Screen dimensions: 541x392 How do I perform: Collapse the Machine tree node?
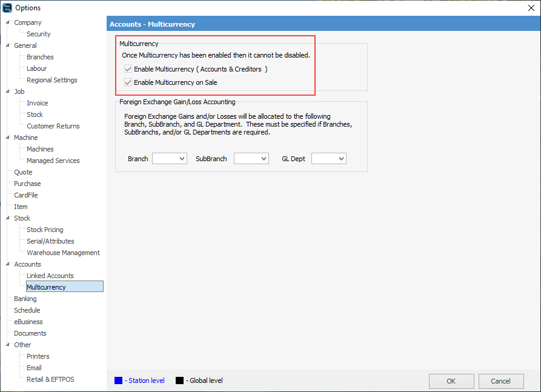pyautogui.click(x=8, y=138)
